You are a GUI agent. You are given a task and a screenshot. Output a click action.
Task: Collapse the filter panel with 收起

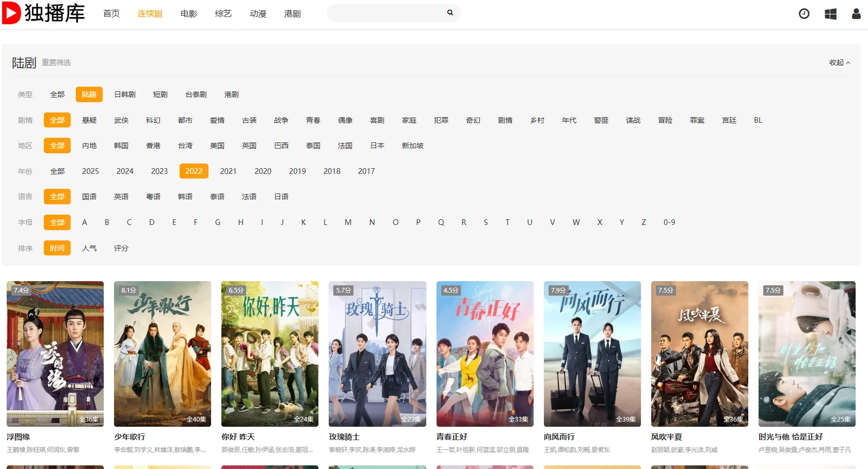(840, 62)
